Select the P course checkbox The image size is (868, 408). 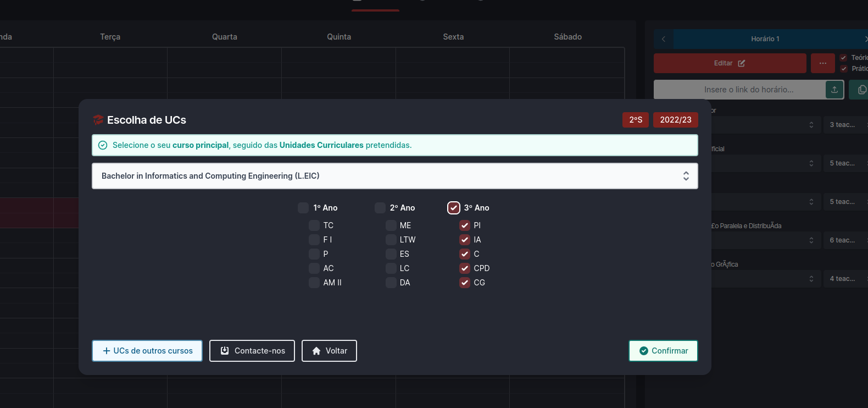(x=314, y=254)
